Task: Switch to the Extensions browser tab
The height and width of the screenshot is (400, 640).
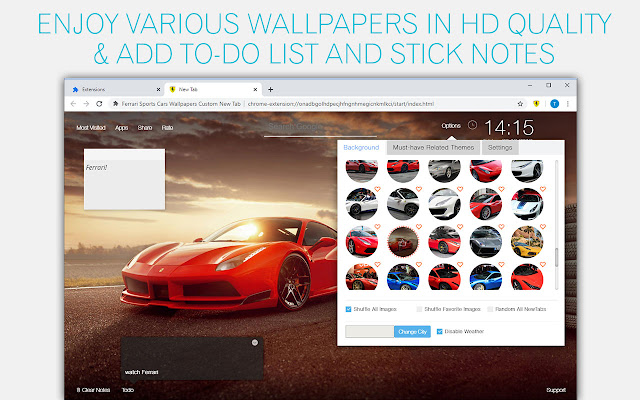Action: (x=114, y=89)
